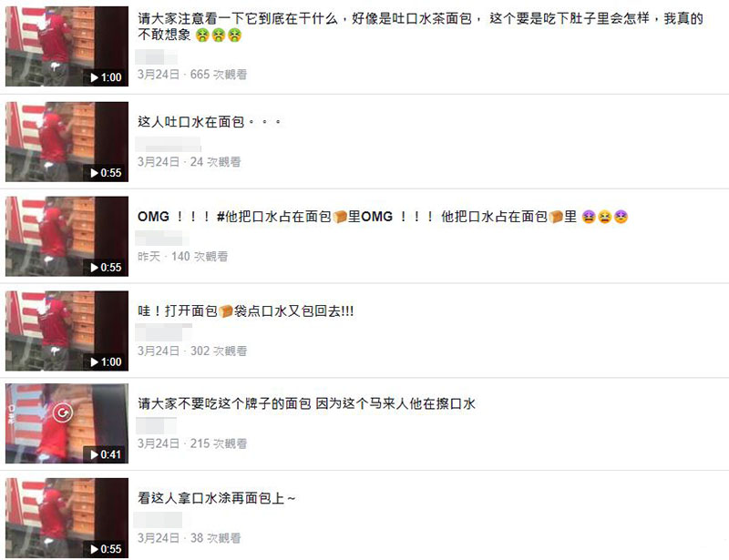
Task: Click blurred poster name under first video title
Action: point(156,56)
